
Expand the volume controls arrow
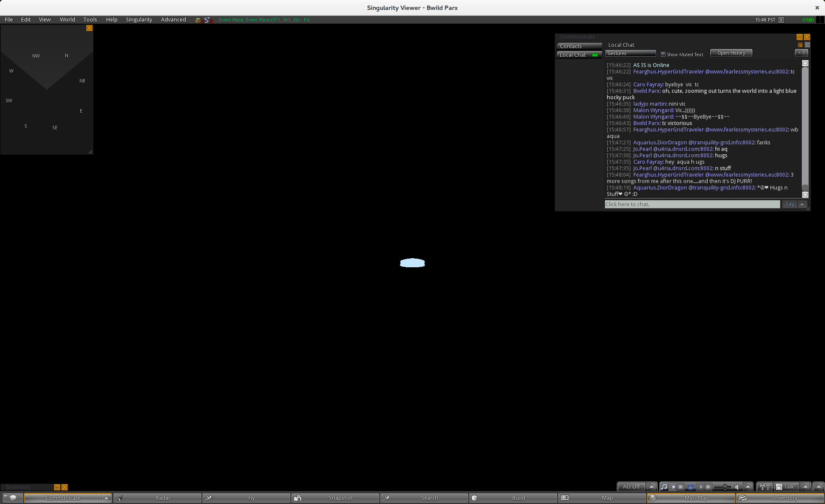(748, 487)
